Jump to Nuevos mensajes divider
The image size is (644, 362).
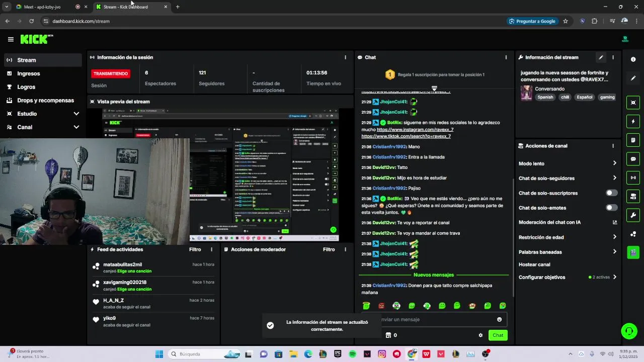point(434,275)
